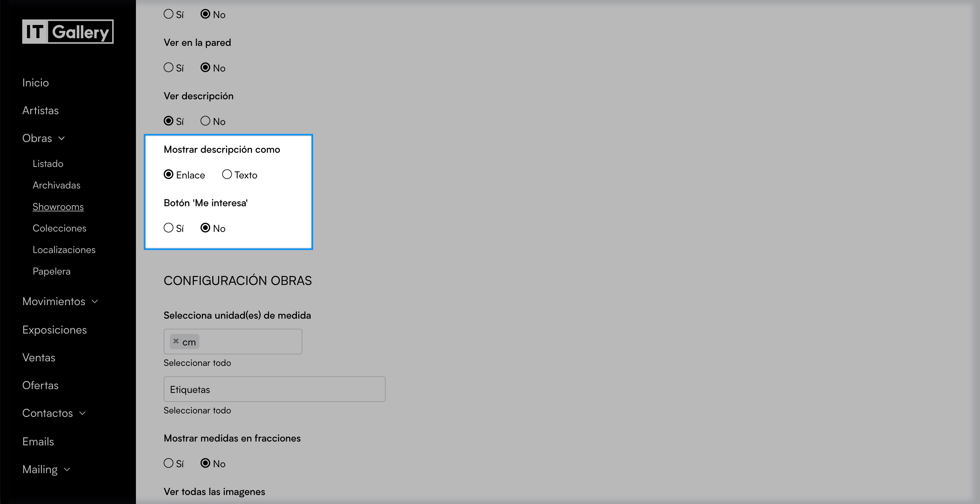Enable Sí for Botón 'Me interesa'

click(x=169, y=228)
